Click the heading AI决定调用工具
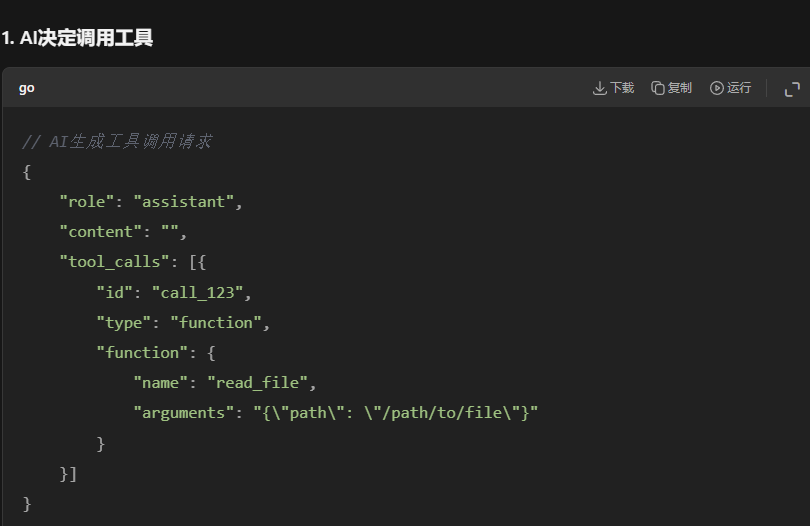 [x=76, y=38]
